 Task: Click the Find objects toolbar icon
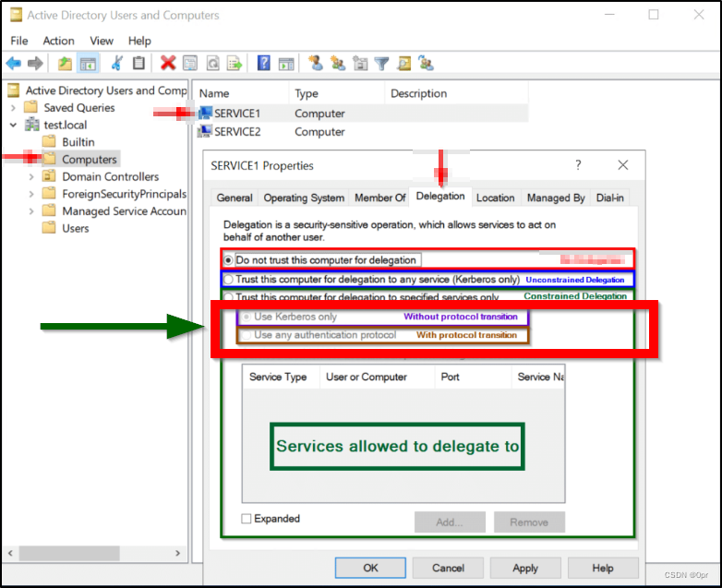(403, 63)
